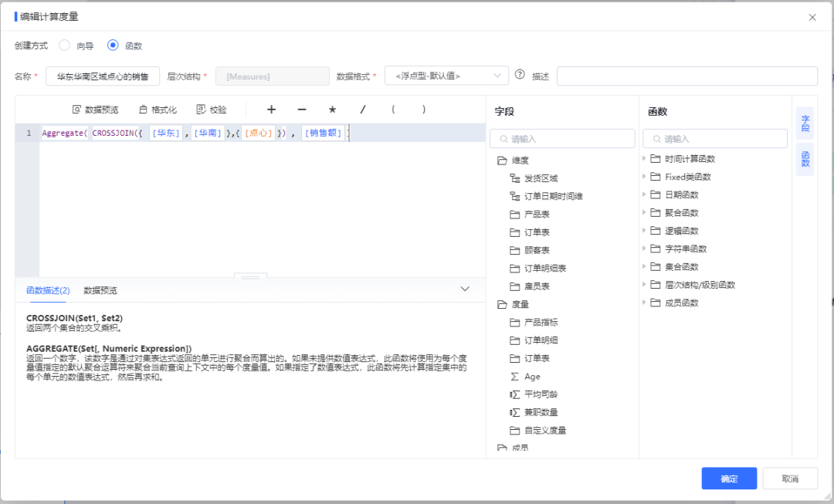This screenshot has width=834, height=504.
Task: Click the 取消 cancel button
Action: [x=790, y=478]
